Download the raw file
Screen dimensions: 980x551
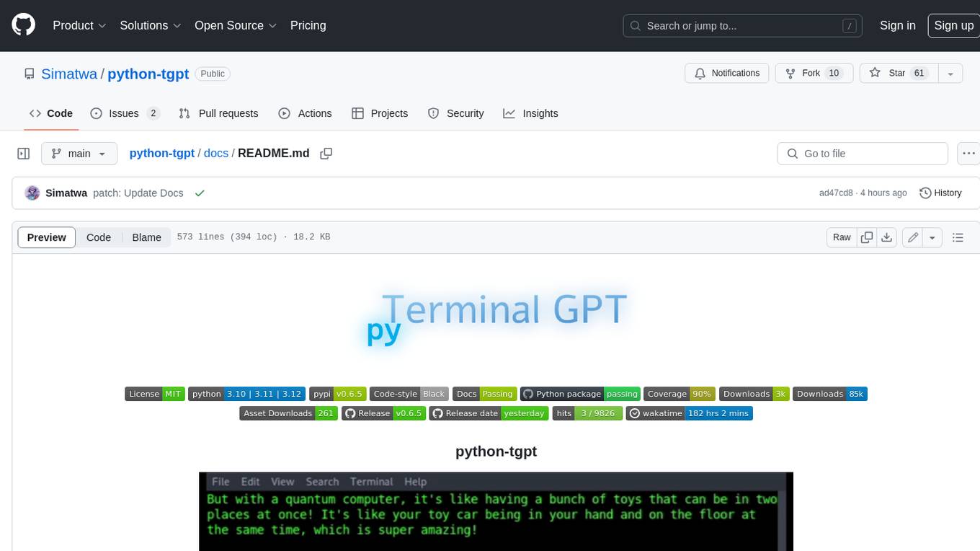click(887, 237)
